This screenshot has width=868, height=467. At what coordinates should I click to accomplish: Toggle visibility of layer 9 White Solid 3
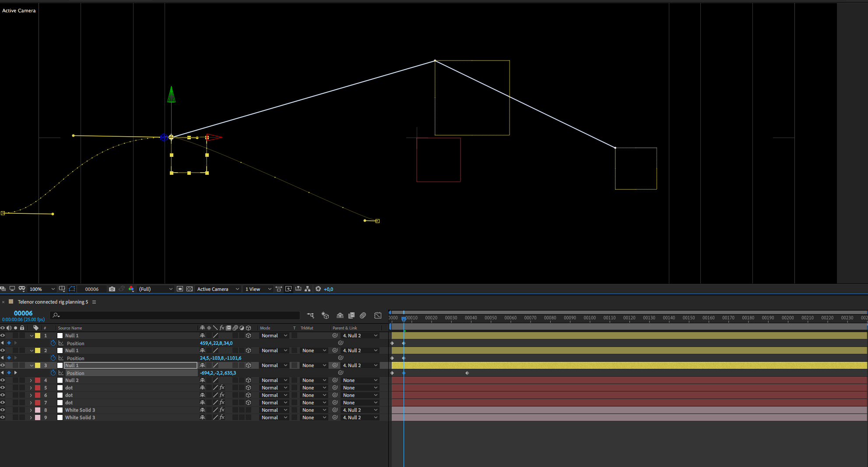(x=3, y=417)
